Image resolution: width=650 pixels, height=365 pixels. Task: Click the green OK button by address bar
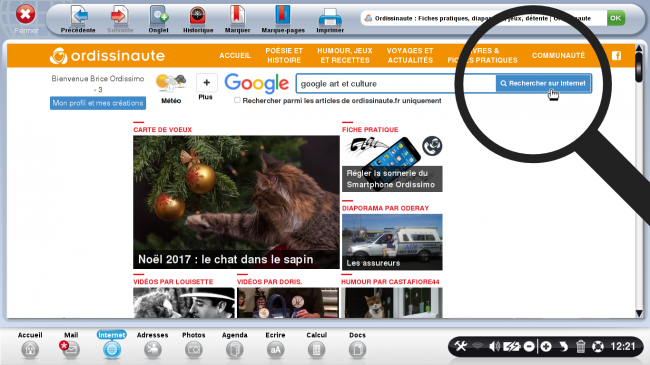coord(616,18)
